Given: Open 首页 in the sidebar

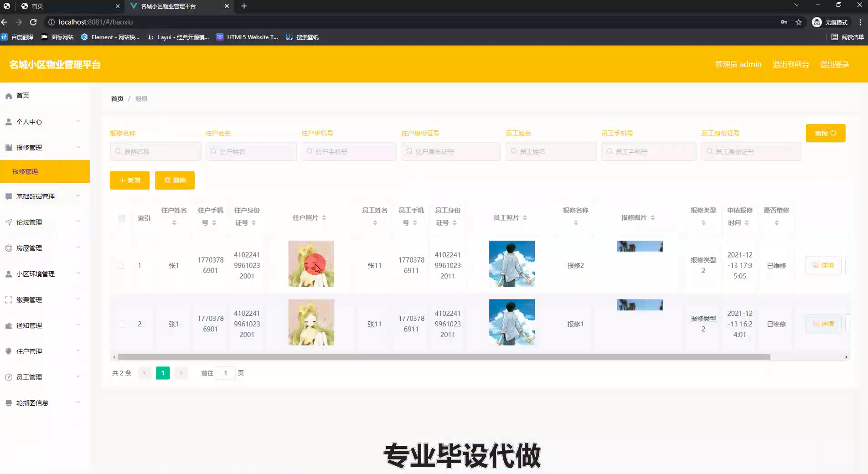Looking at the screenshot, I should tap(45, 96).
